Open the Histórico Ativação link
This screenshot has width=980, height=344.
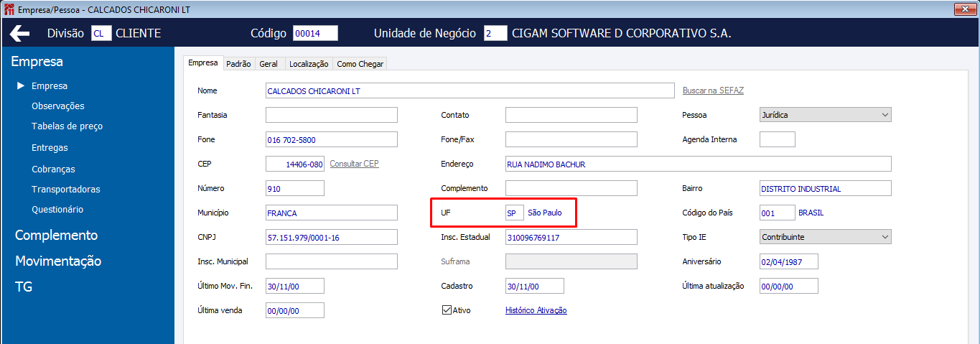coord(536,310)
